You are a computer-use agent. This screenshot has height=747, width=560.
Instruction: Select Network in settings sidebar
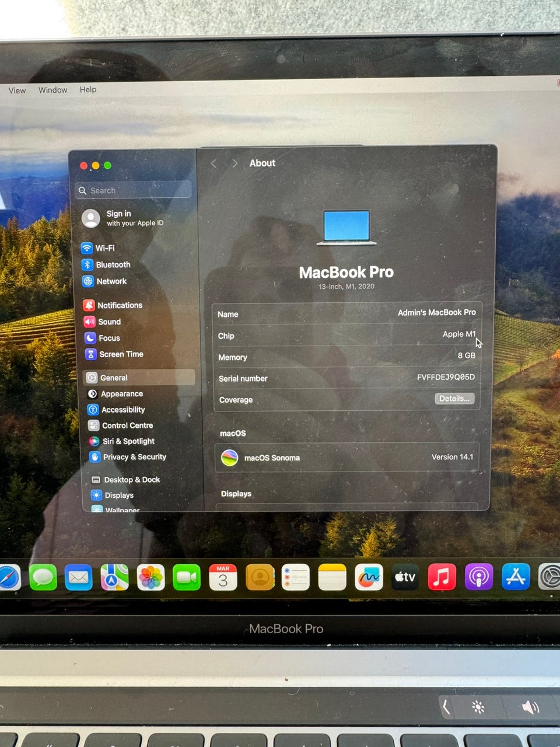tap(104, 281)
